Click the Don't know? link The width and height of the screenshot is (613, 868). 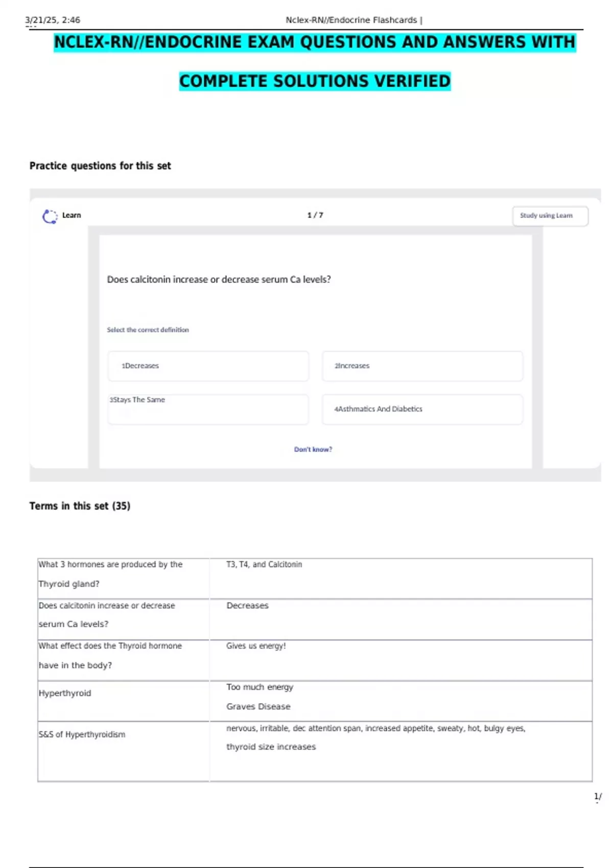click(x=313, y=449)
